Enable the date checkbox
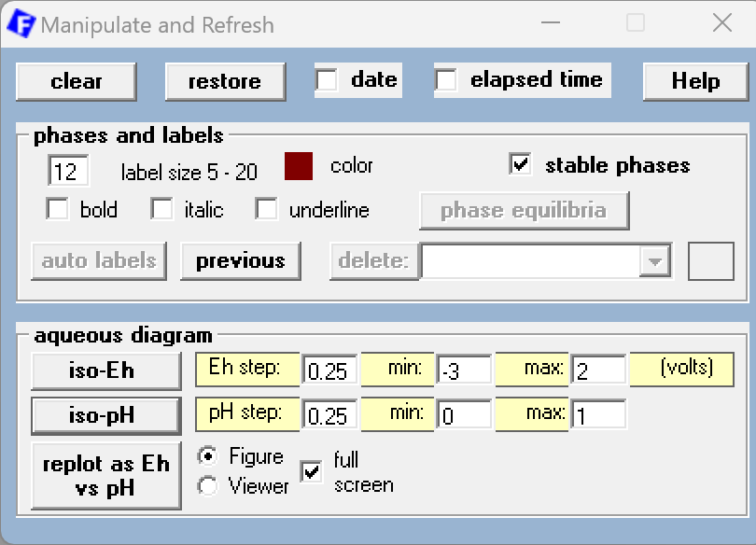The image size is (756, 545). click(x=328, y=81)
